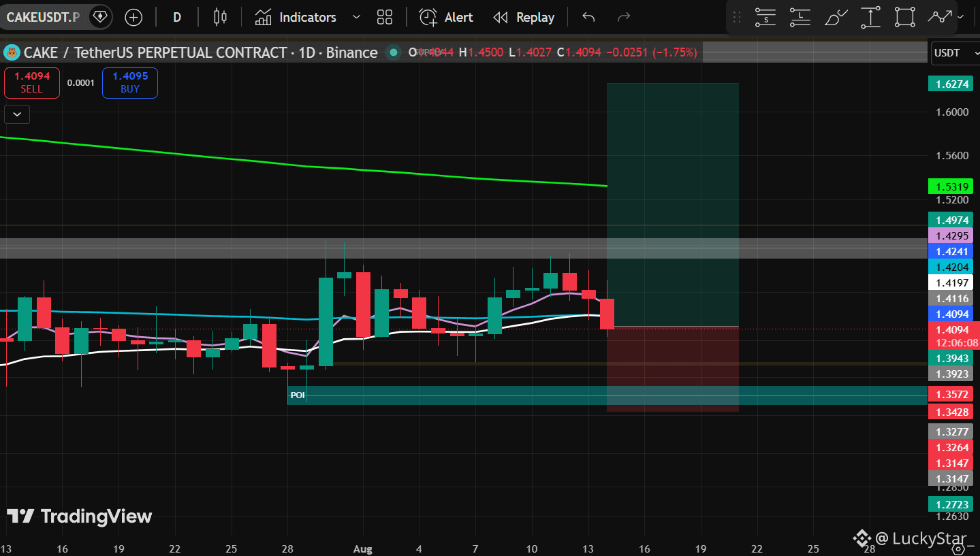
Task: Click the cyan 1.4204 price label
Action: pos(950,267)
